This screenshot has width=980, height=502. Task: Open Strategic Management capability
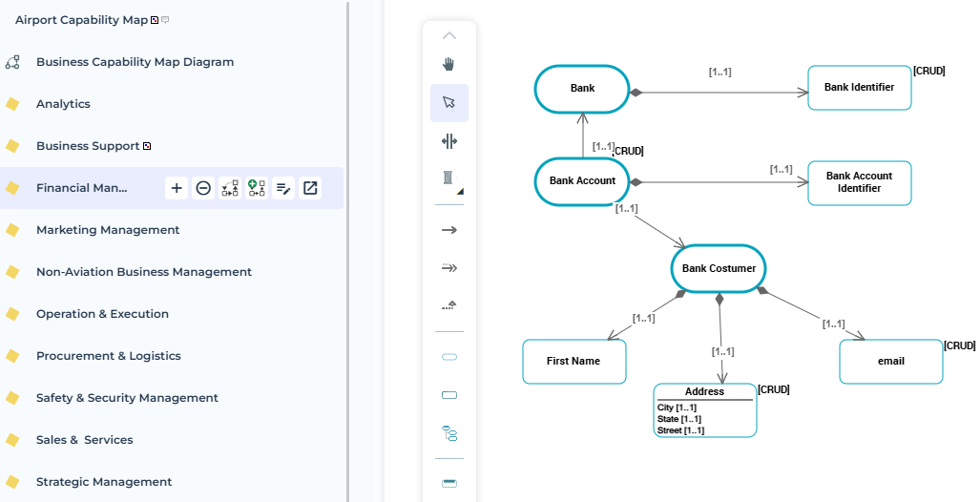104,482
